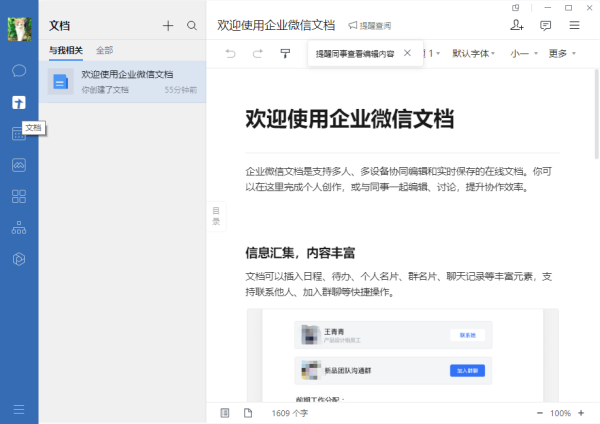Maximize the window
The height and width of the screenshot is (424, 600).
[x=568, y=8]
